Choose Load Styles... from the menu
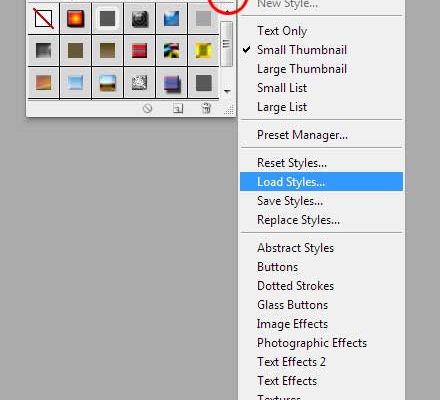 (321, 182)
